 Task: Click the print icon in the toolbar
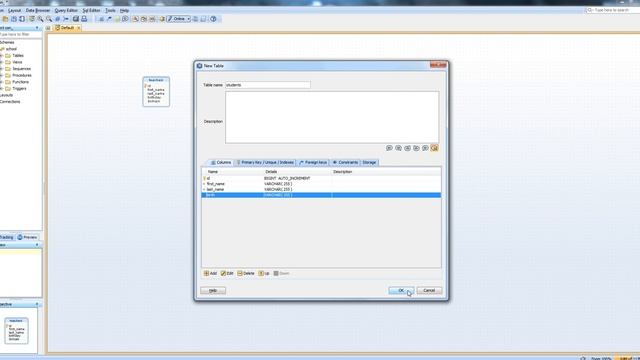pos(84,19)
